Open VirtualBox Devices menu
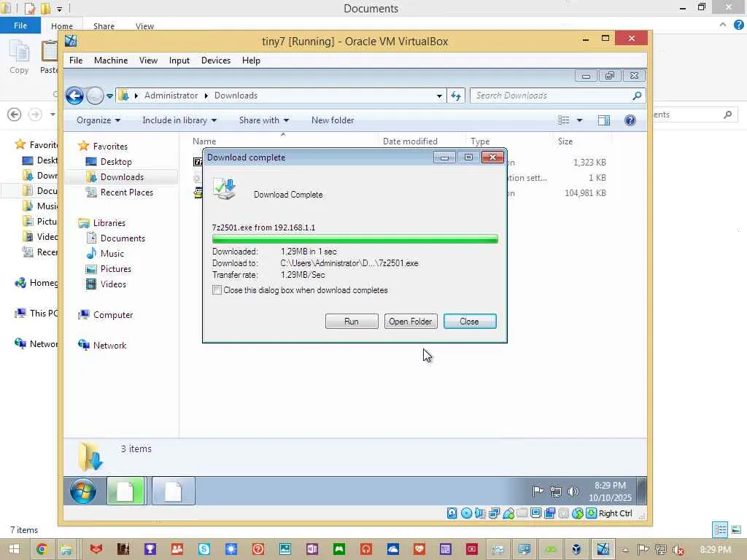Viewport: 747px width, 560px height. click(x=216, y=61)
